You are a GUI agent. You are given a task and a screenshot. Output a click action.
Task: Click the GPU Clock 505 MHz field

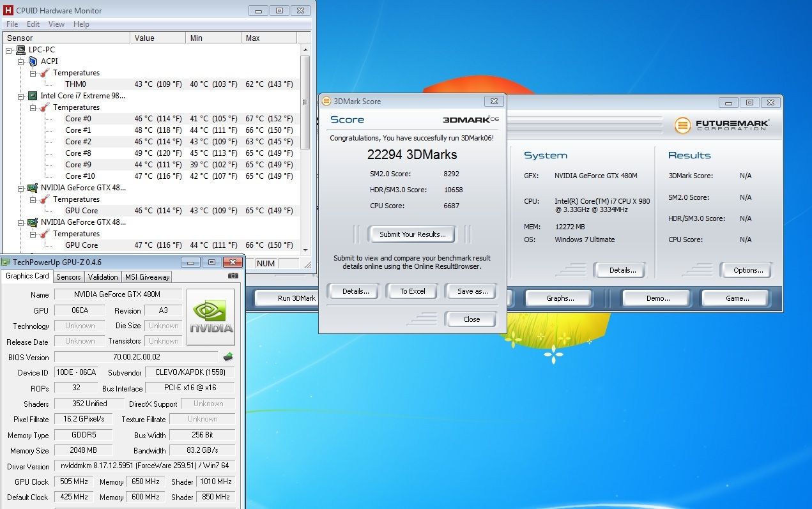(x=74, y=482)
